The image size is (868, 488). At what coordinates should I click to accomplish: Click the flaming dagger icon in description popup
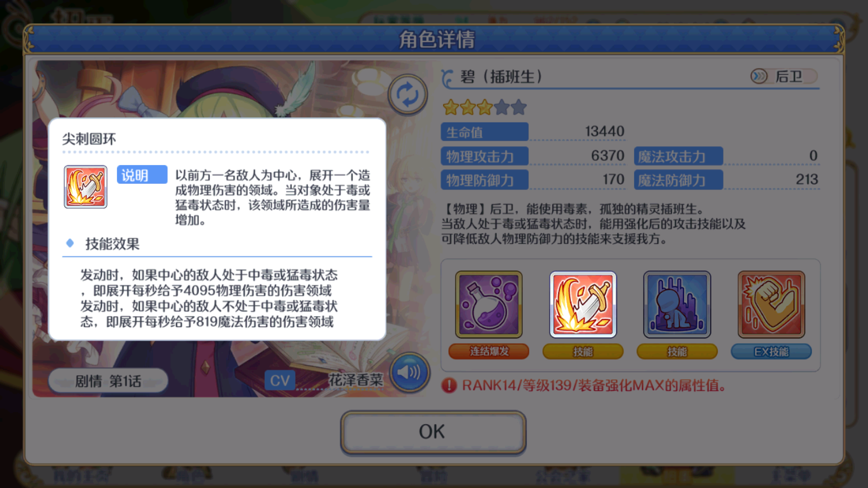click(86, 187)
